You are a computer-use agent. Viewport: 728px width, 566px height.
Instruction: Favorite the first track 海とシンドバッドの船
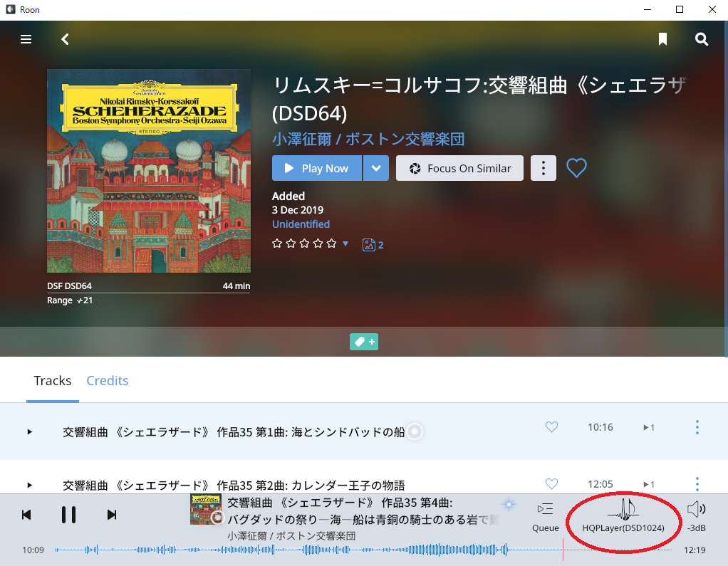click(x=551, y=427)
